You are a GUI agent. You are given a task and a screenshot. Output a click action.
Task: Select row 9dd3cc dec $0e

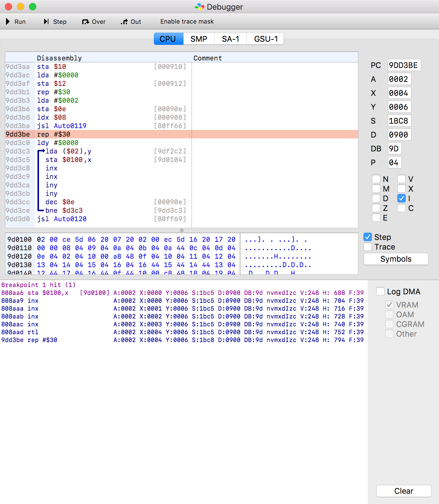(181, 202)
